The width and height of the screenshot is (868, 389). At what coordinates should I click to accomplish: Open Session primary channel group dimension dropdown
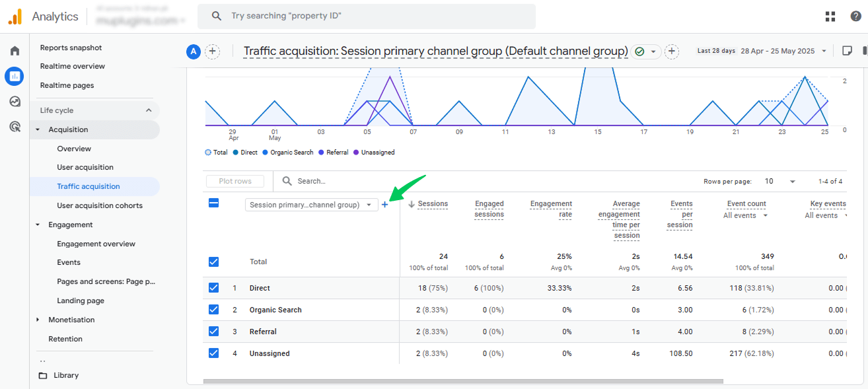pos(312,205)
